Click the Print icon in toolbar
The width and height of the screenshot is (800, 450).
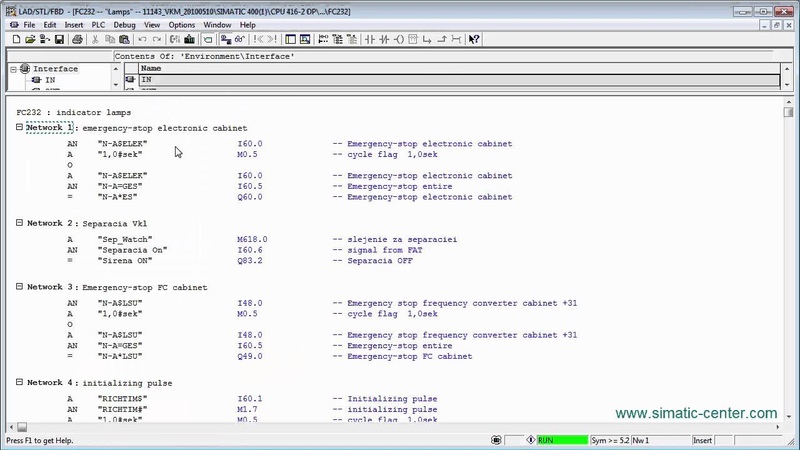point(77,39)
